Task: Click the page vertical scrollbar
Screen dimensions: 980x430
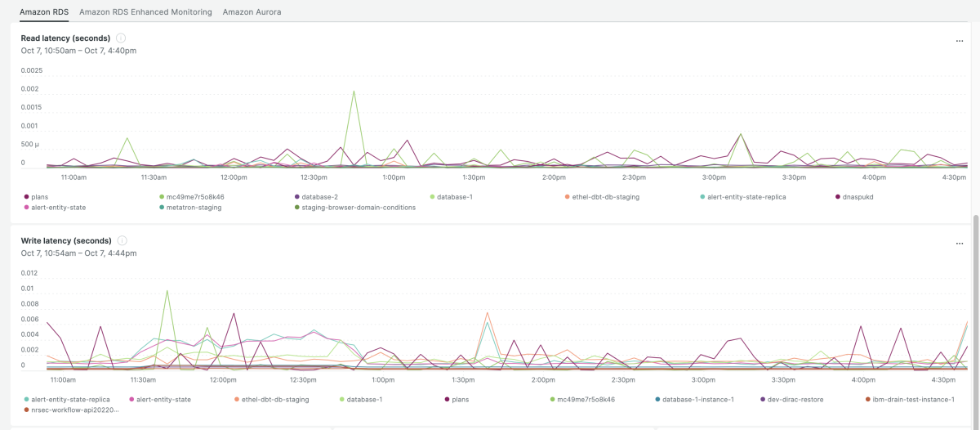Action: pyautogui.click(x=975, y=319)
